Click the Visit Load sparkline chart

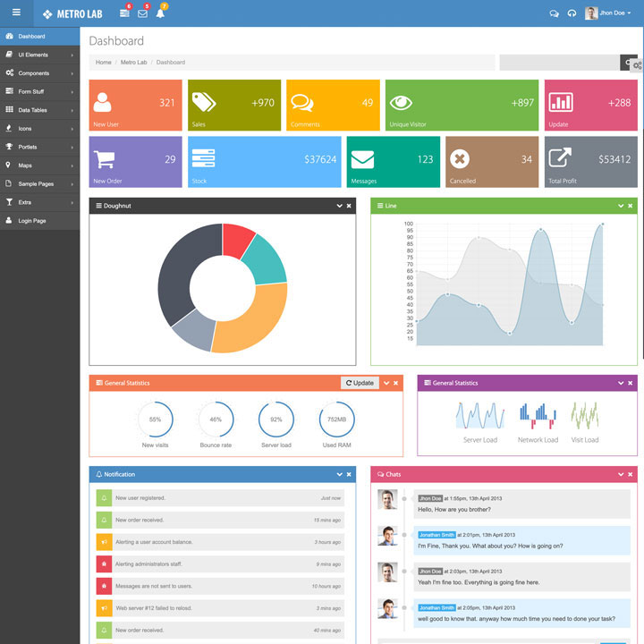(585, 416)
